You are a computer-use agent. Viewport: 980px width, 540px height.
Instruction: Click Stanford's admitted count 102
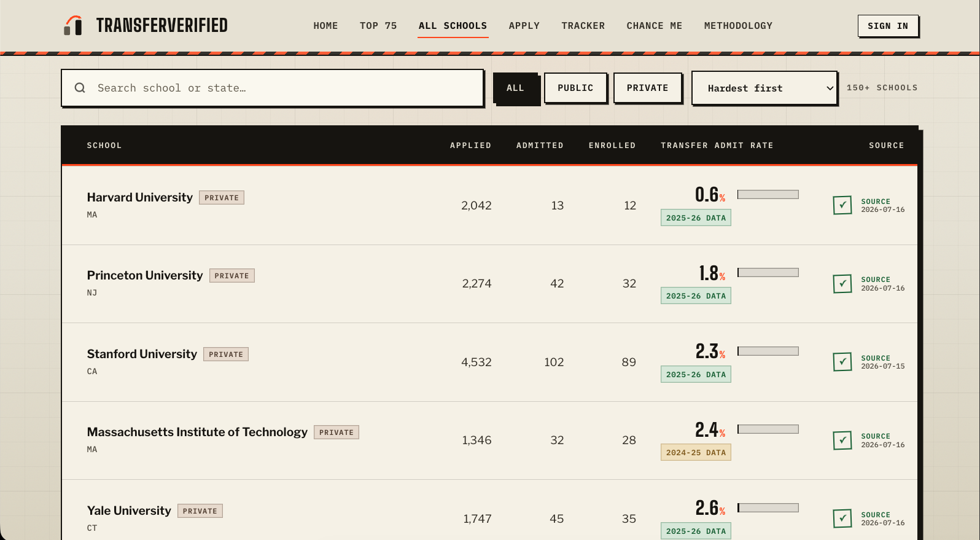click(x=554, y=362)
